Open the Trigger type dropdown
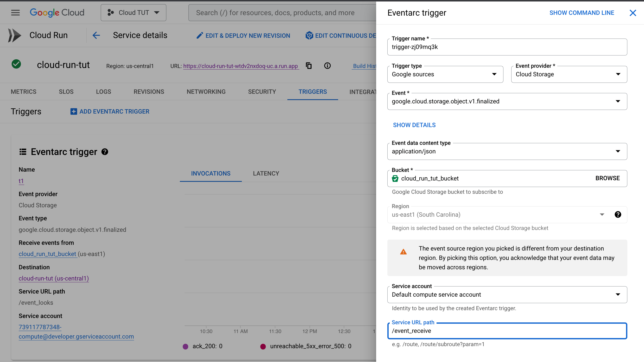Screen dimensions: 644x362 (445, 74)
